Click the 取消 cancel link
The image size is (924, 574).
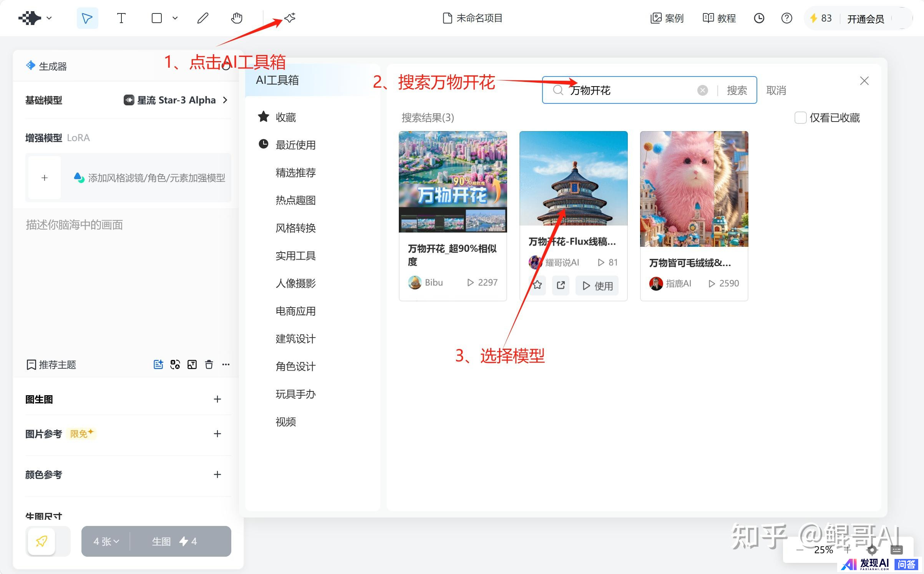tap(776, 90)
